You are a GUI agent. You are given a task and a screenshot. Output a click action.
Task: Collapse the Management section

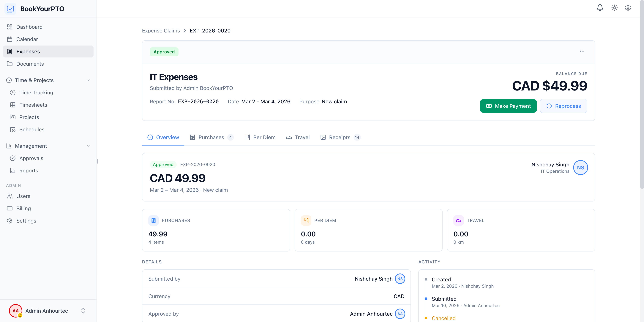[88, 146]
